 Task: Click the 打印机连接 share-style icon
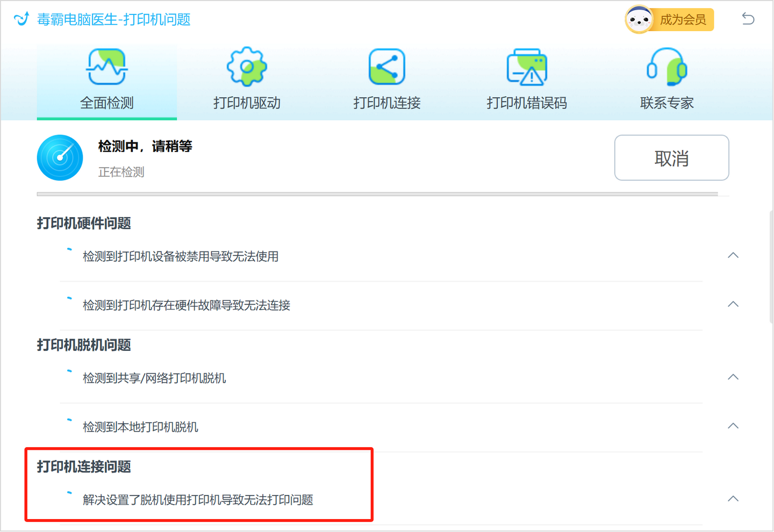[386, 66]
